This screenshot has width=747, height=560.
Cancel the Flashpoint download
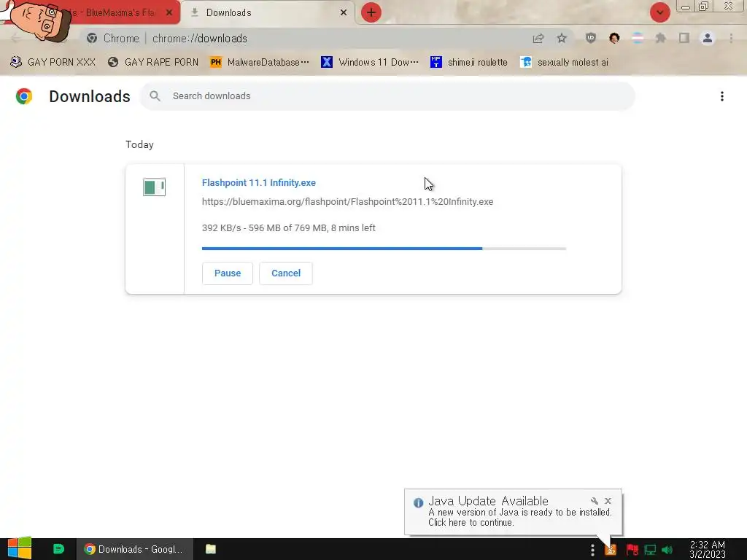(286, 273)
